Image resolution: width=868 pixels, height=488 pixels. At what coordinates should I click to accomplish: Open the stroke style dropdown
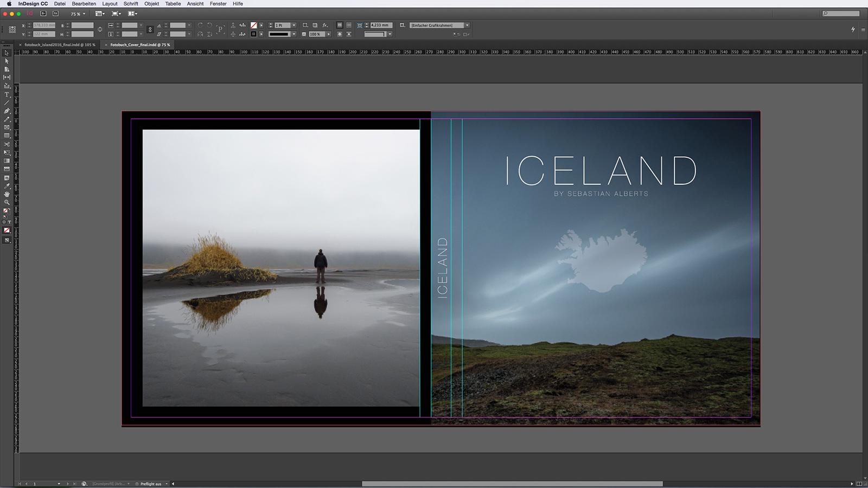[293, 34]
